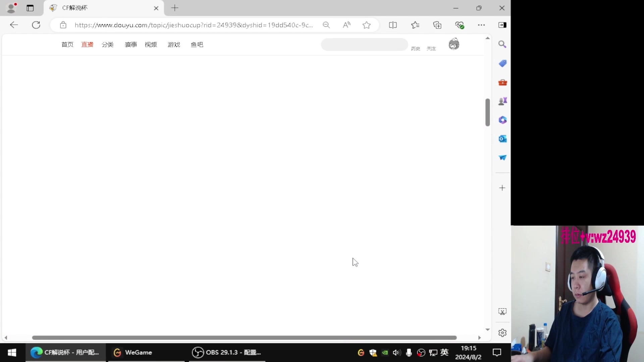The width and height of the screenshot is (644, 362).
Task: Open the red Tools briefcase sidebar icon
Action: (x=502, y=82)
